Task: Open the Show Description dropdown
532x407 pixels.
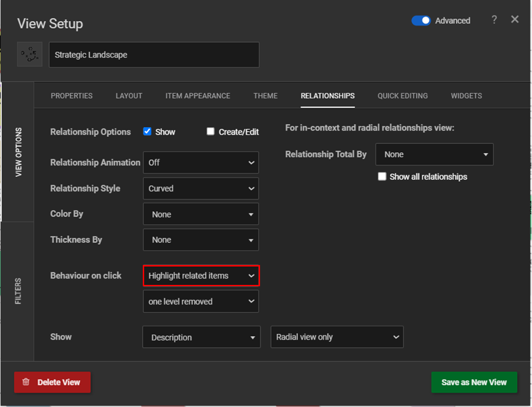Action: tap(202, 337)
